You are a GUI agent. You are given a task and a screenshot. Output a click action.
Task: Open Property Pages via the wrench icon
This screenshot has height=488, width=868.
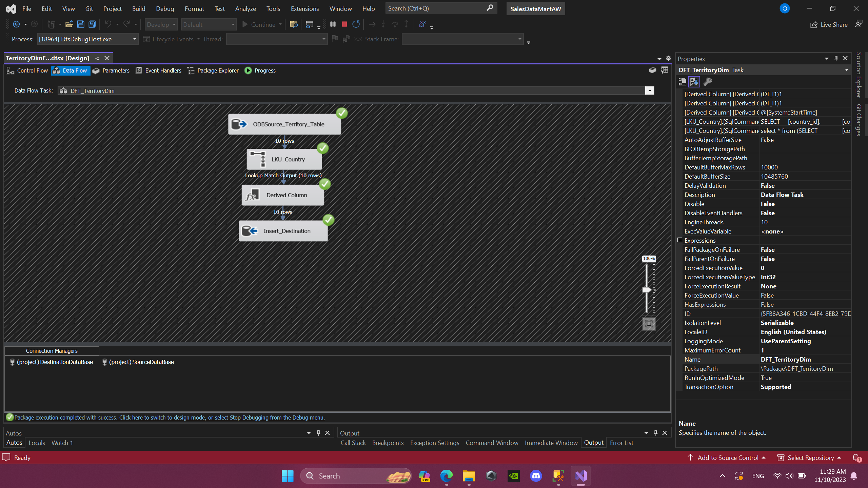pyautogui.click(x=708, y=81)
